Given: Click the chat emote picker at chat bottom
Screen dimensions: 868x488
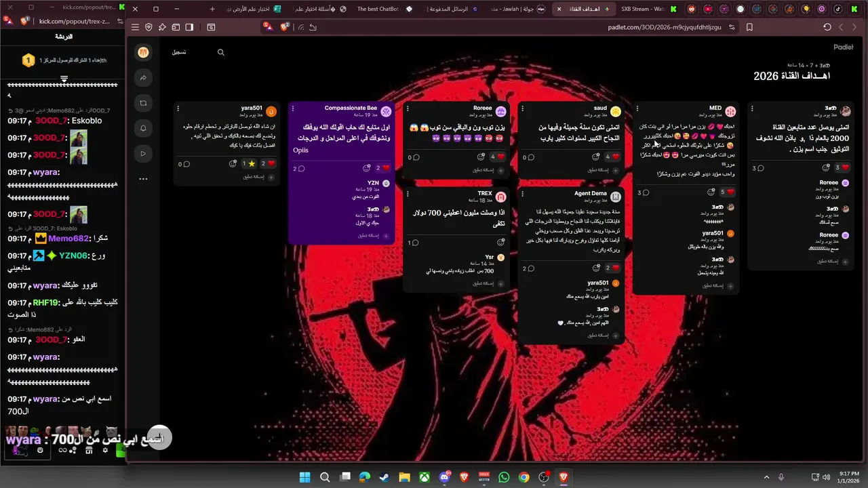Looking at the screenshot, I should click(x=41, y=450).
